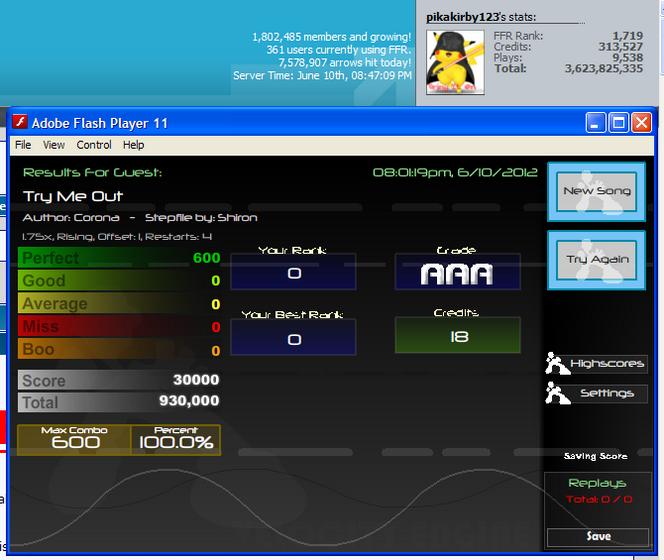The height and width of the screenshot is (560, 664).
Task: Maximize the Flash Player window
Action: tap(619, 123)
